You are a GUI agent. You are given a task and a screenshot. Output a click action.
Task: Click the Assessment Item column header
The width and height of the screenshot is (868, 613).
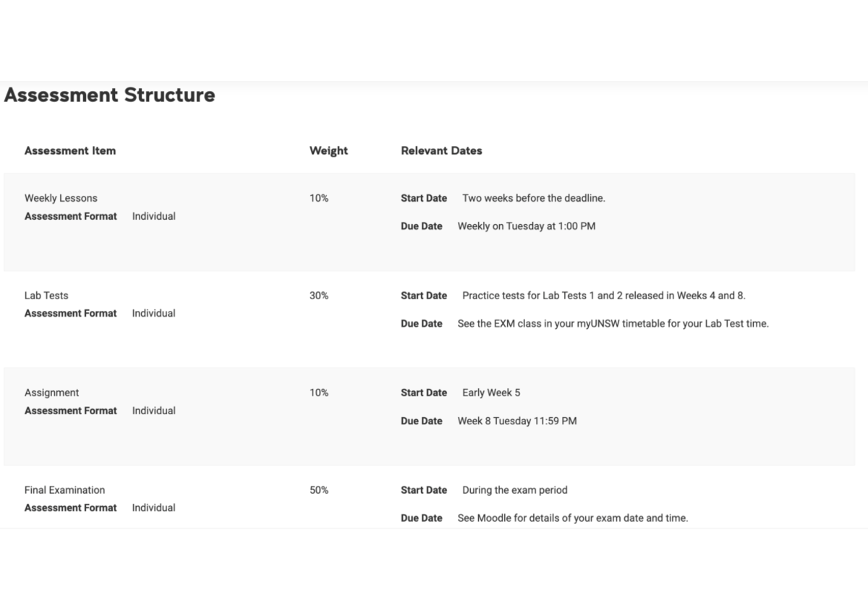[70, 151]
